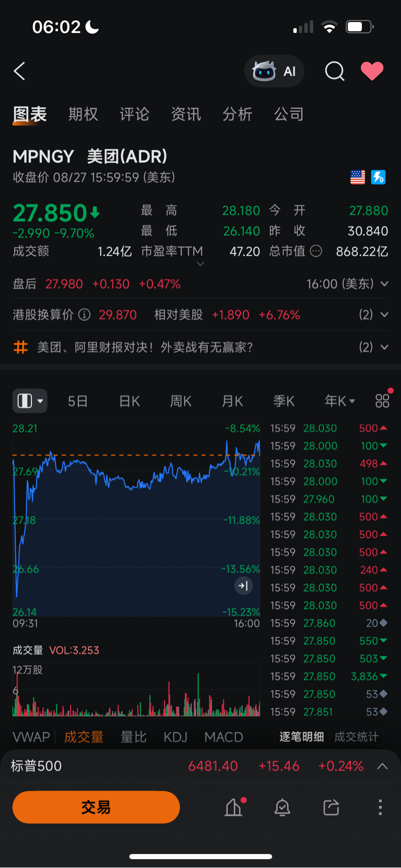Tap the jump-to-latest arrow on chart
Viewport: 401px width, 868px height.
[243, 586]
